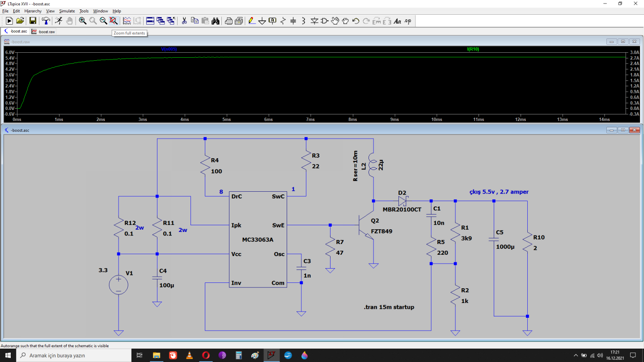Click the V(n005) trace label
644x362 pixels.
click(169, 49)
